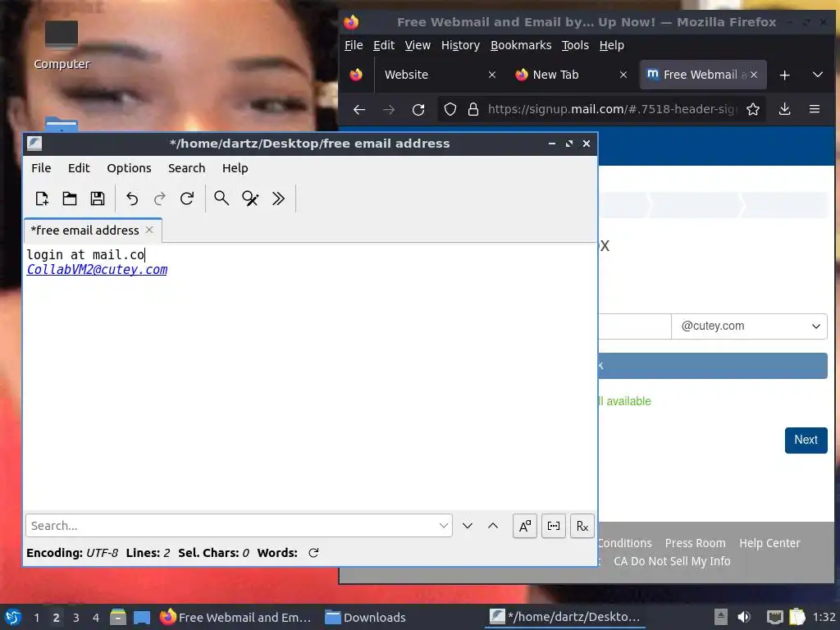Save the file with the floppy disk icon
The height and width of the screenshot is (630, 840).
click(98, 199)
